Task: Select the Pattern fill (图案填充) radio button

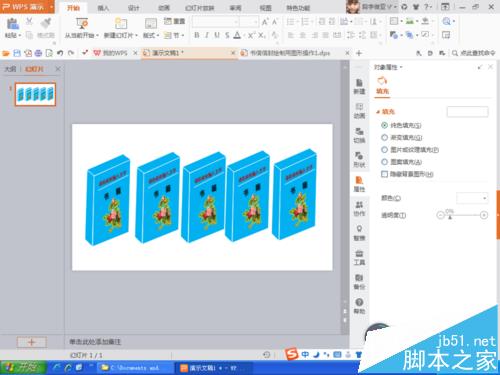Action: coord(384,162)
